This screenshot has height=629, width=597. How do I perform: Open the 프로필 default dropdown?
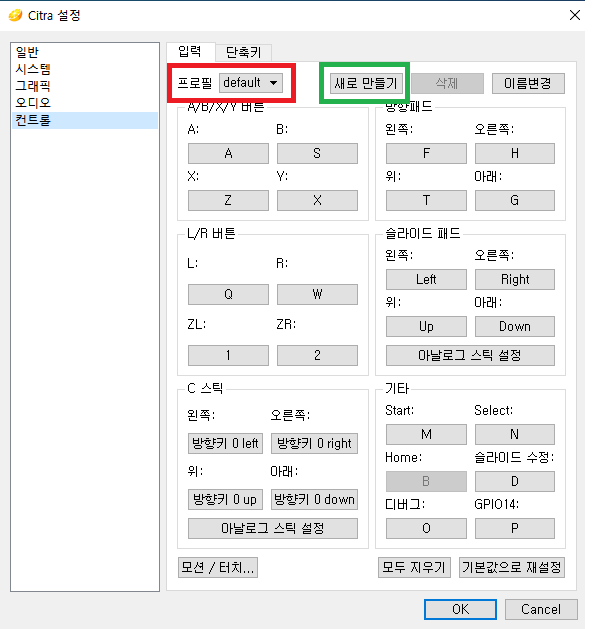(251, 83)
